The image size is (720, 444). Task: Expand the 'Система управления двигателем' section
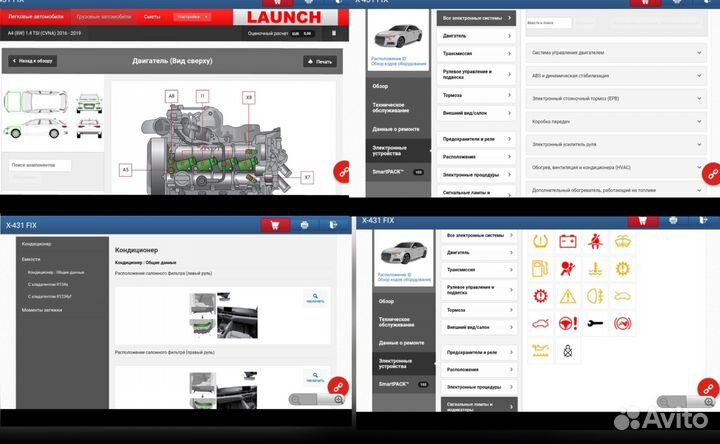pos(616,53)
